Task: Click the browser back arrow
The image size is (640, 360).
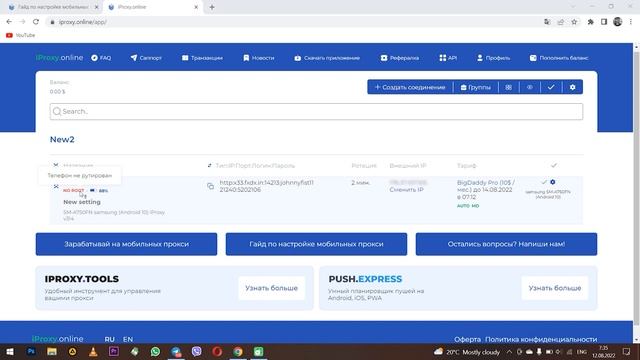Action: pyautogui.click(x=9, y=22)
